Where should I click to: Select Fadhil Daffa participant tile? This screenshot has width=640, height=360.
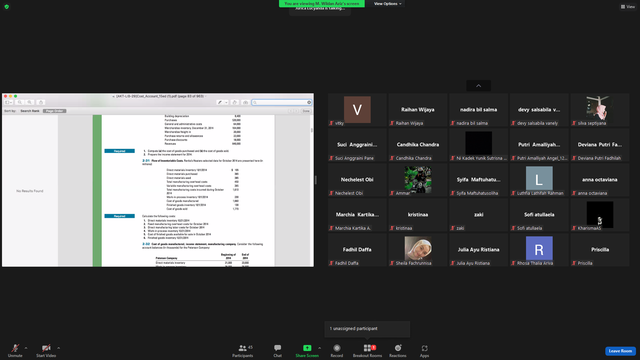pyautogui.click(x=357, y=250)
